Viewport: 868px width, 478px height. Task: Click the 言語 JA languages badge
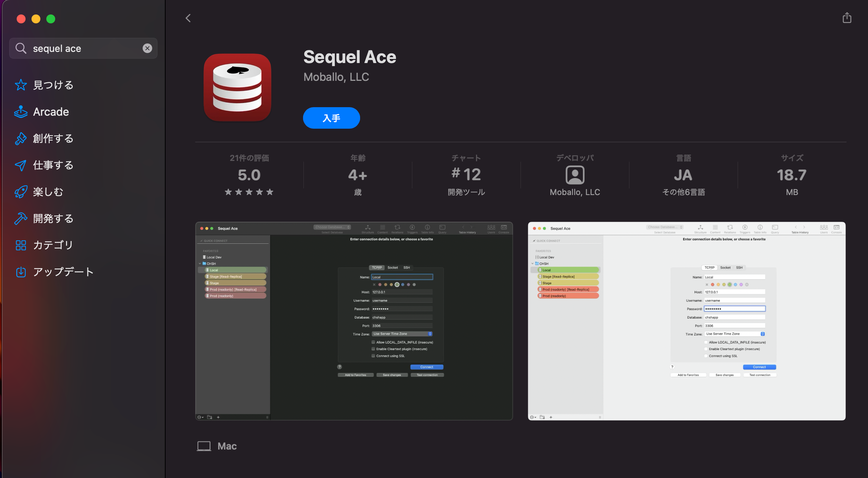click(683, 175)
